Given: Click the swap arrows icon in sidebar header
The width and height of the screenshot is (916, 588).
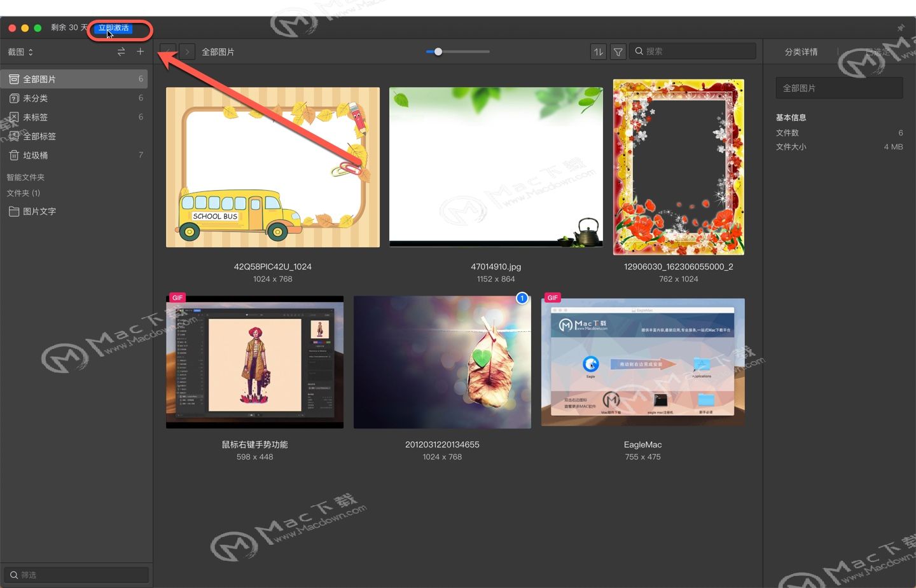Looking at the screenshot, I should coord(121,52).
